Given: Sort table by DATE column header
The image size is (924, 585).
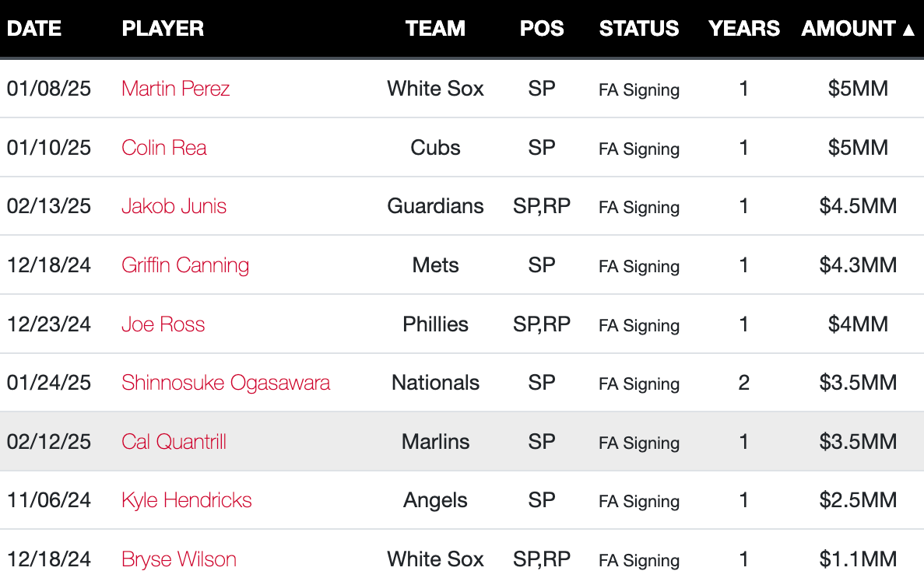Looking at the screenshot, I should [34, 28].
